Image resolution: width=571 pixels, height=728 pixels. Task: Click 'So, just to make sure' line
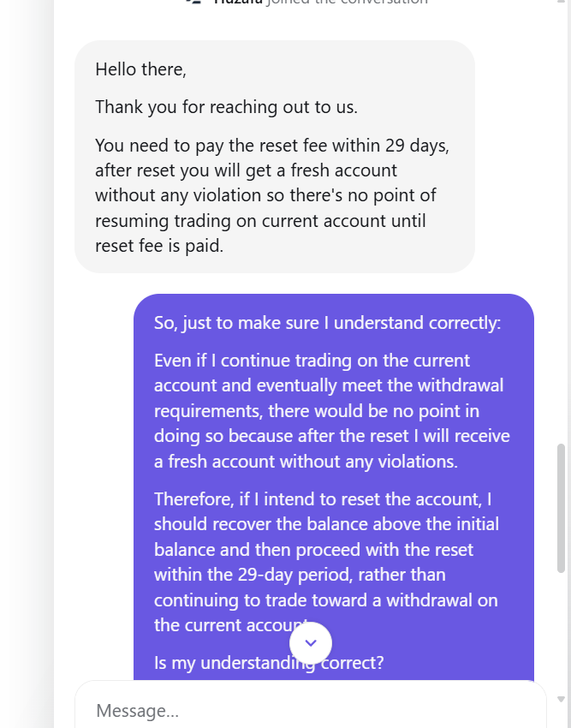327,323
